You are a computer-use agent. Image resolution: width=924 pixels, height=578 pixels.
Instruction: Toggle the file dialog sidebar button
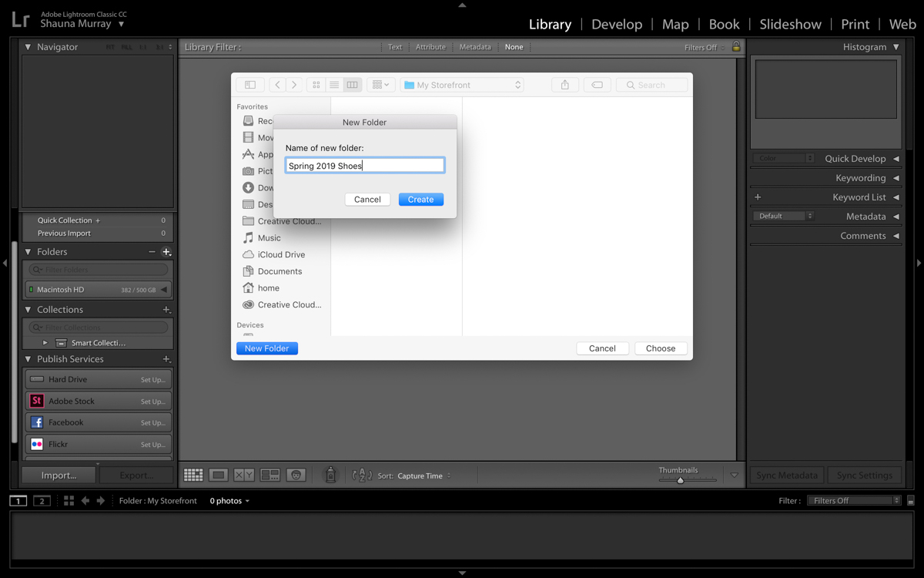[x=250, y=85]
